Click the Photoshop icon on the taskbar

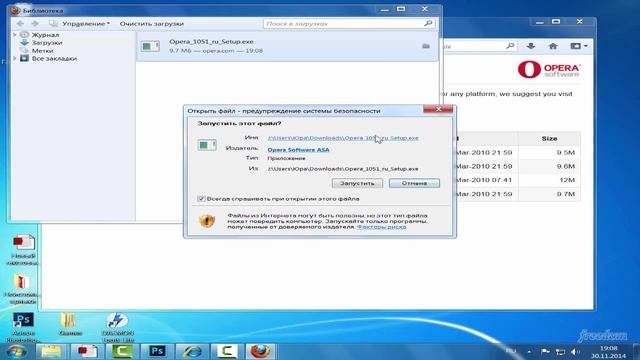(x=157, y=351)
